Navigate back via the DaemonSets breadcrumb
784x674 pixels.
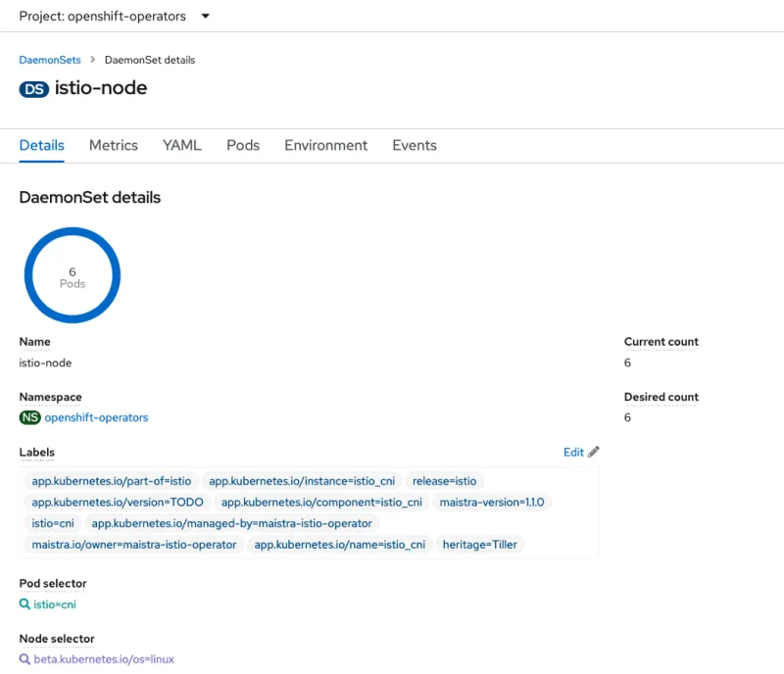click(x=50, y=59)
